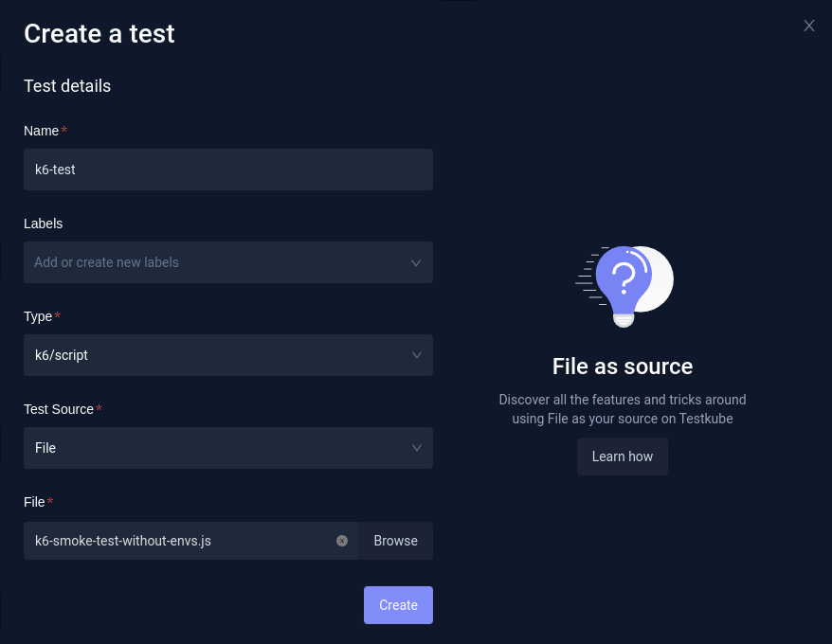The image size is (832, 644).
Task: Click the File as source heading
Action: 623,367
